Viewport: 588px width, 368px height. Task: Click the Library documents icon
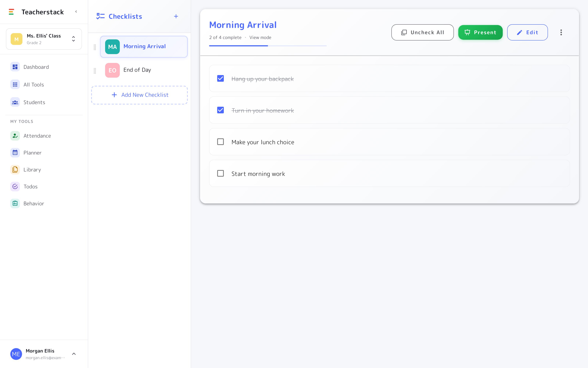[15, 170]
